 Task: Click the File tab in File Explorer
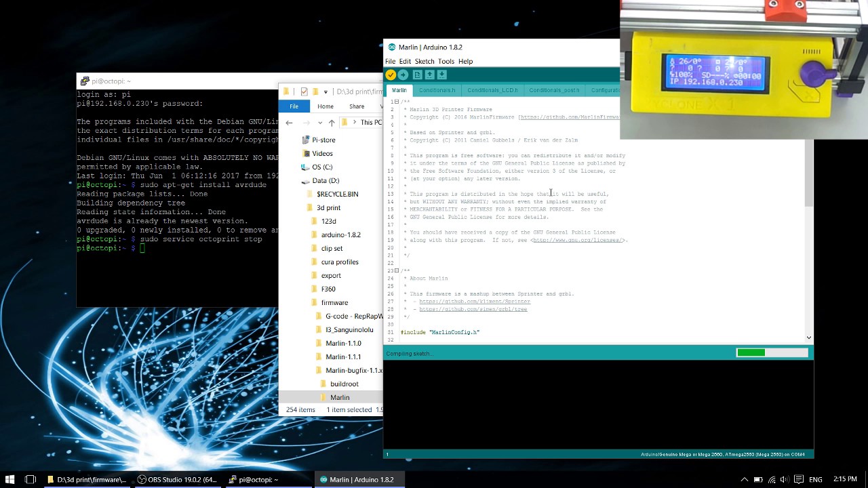click(294, 106)
